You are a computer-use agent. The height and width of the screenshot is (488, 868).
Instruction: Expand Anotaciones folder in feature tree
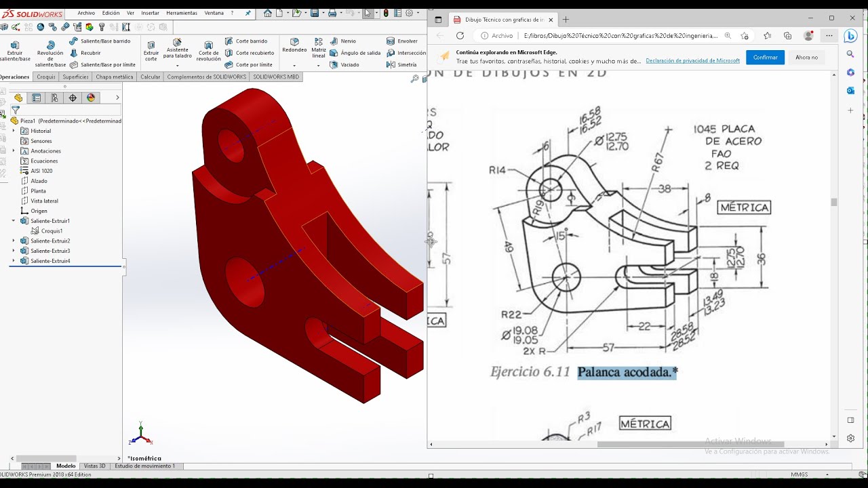coord(14,151)
